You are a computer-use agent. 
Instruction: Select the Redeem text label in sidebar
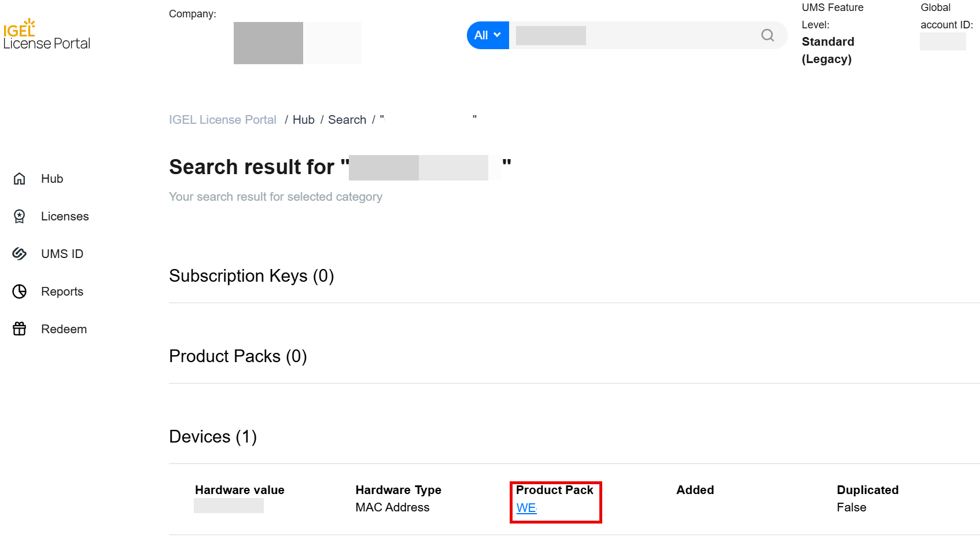point(64,329)
